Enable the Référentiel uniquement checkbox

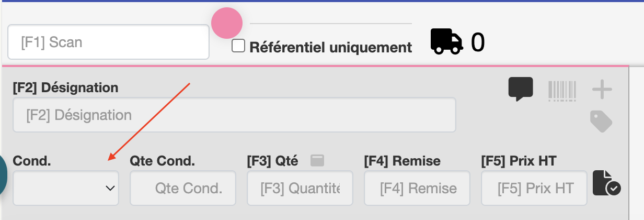pyautogui.click(x=238, y=46)
